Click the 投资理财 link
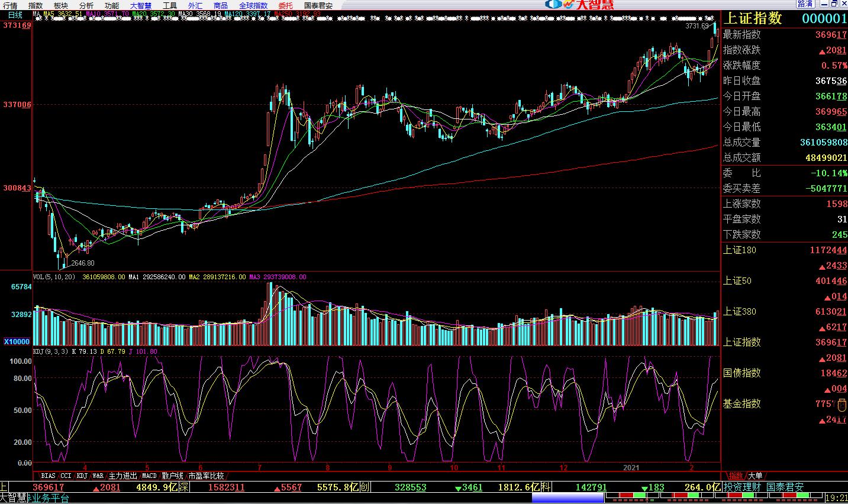 (x=743, y=487)
